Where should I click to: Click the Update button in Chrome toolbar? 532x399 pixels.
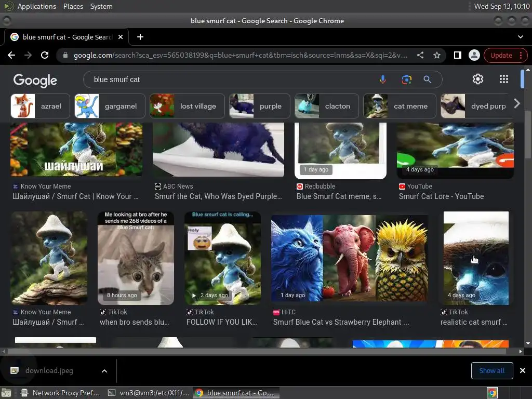click(x=501, y=55)
